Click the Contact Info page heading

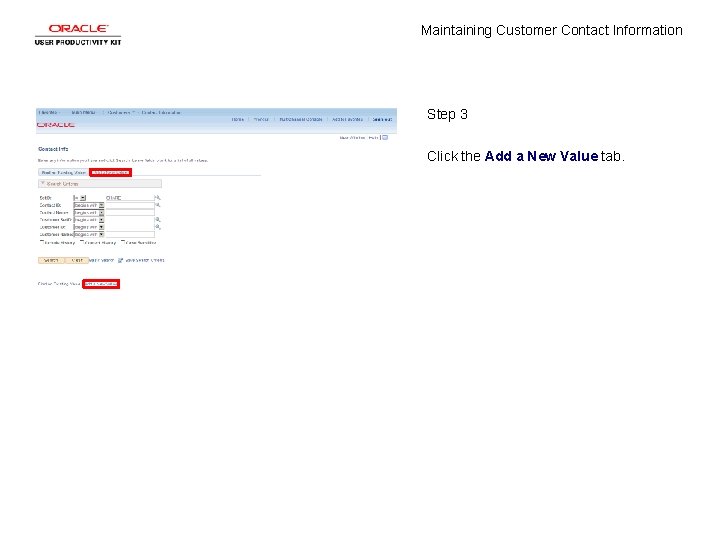(53, 149)
